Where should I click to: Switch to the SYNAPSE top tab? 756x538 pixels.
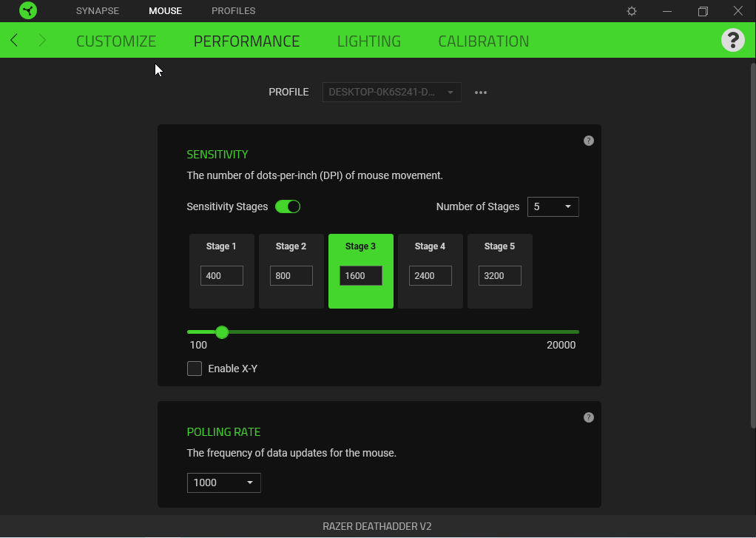point(98,10)
